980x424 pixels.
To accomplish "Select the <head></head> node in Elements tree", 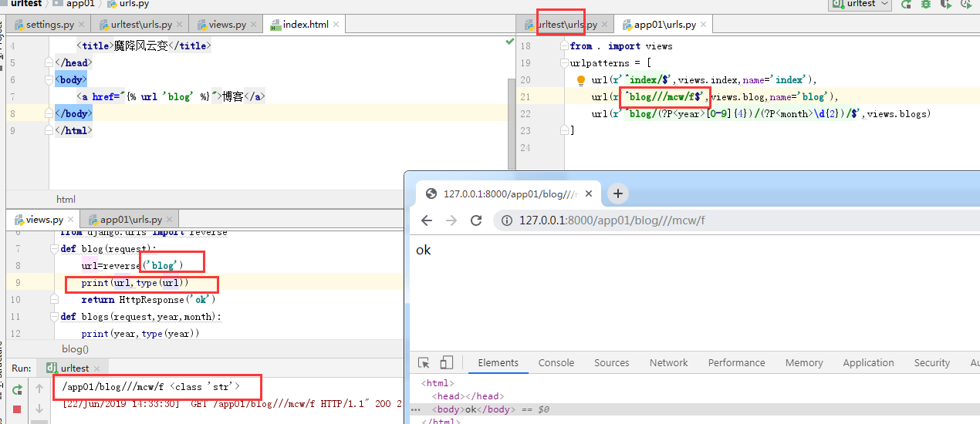I will point(467,396).
